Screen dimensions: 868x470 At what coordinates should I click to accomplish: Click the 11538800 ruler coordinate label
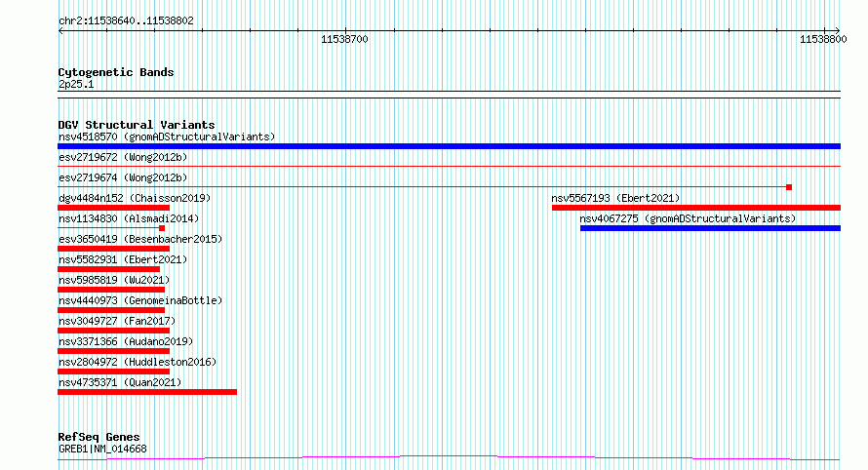pyautogui.click(x=823, y=39)
